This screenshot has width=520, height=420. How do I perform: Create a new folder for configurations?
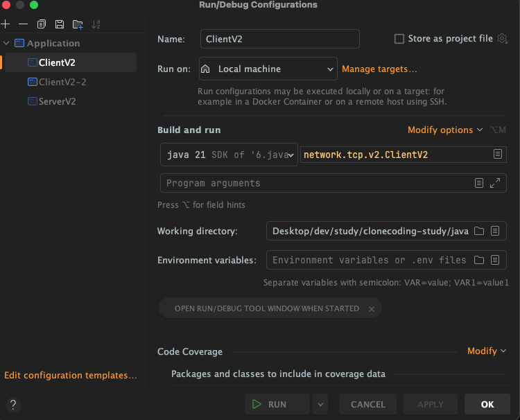tap(78, 24)
